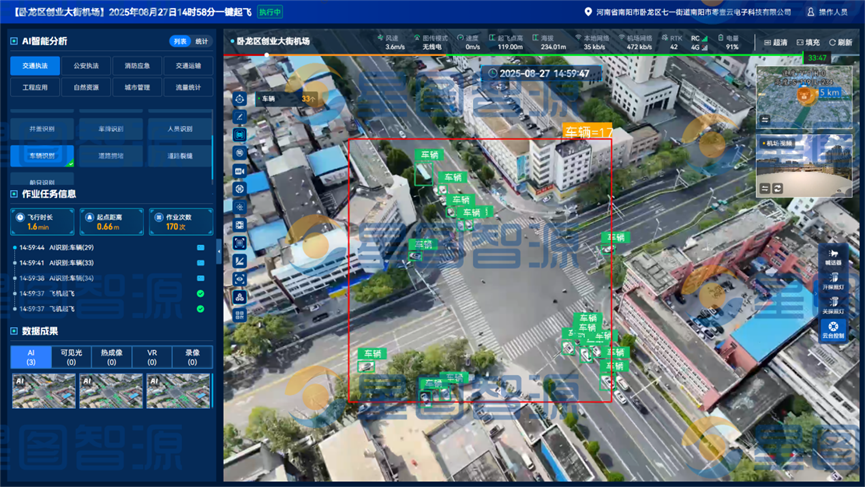Open the 可见光 (0) results tab
The height and width of the screenshot is (487, 865).
click(x=71, y=357)
